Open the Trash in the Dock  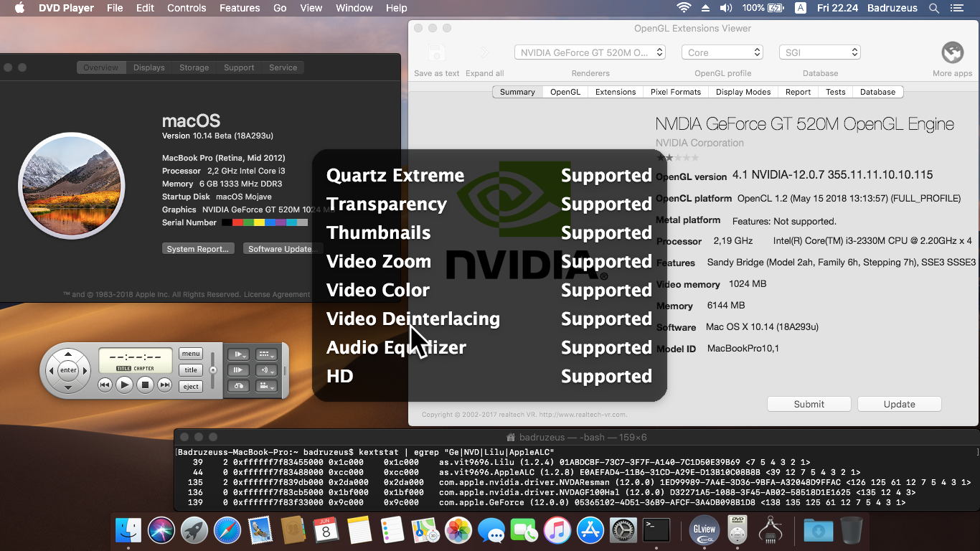click(x=851, y=531)
